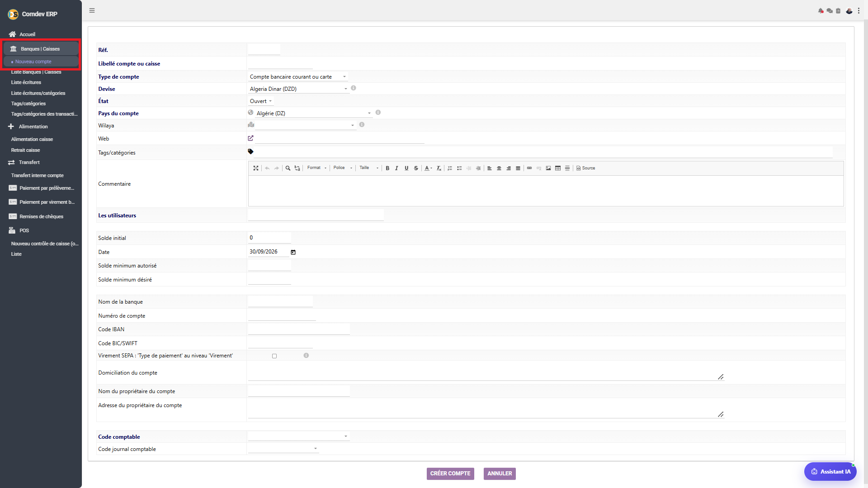Viewport: 868px width, 488px height.
Task: Apply underline formatting in editor
Action: [x=406, y=168]
